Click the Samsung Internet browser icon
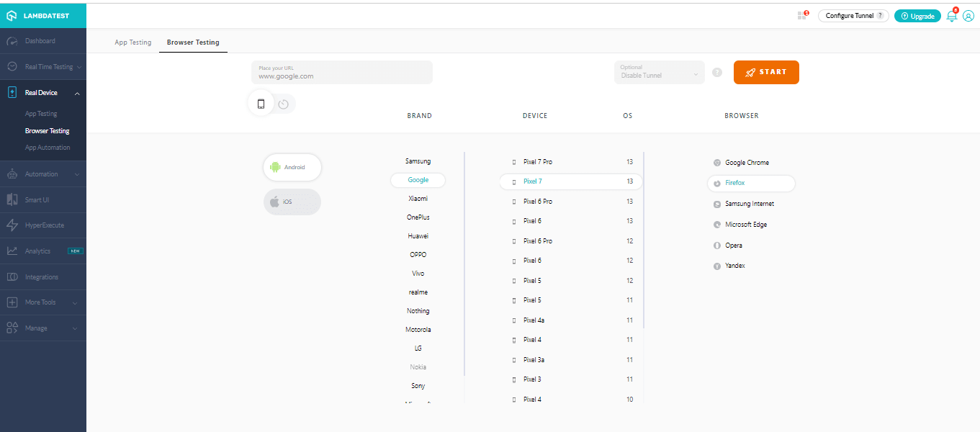Viewport: 980px width, 432px height. [x=717, y=204]
